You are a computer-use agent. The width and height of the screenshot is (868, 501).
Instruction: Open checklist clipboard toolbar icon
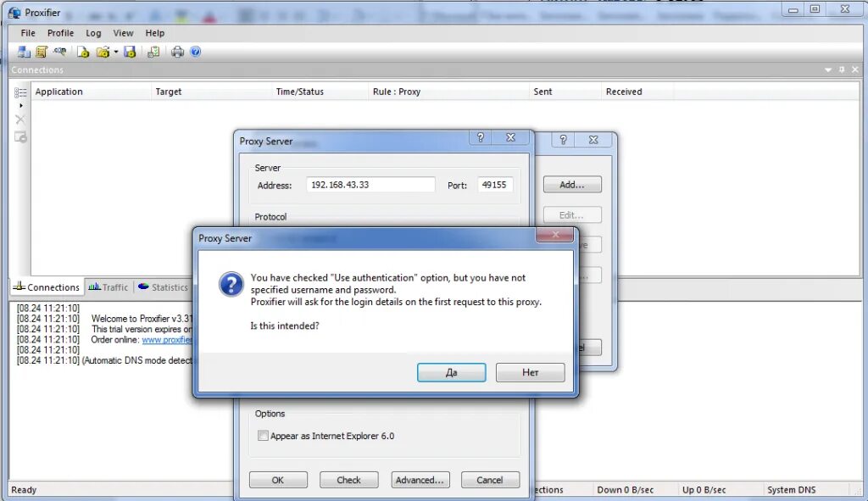(x=153, y=52)
